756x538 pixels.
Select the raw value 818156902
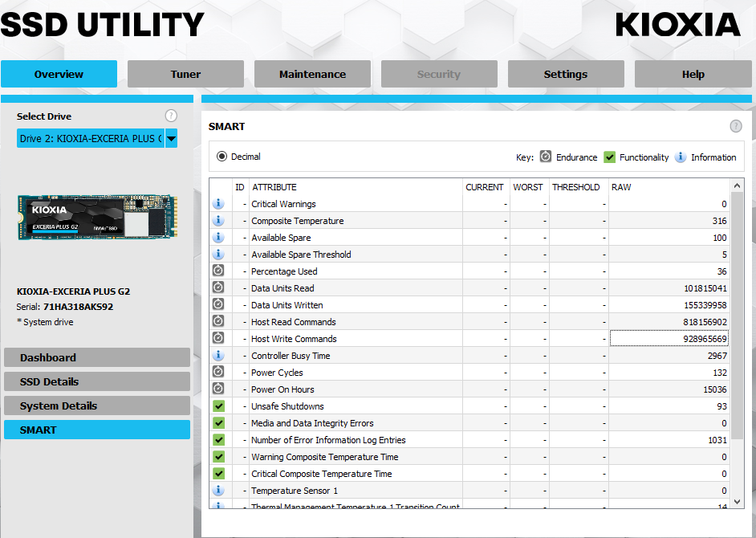click(705, 322)
